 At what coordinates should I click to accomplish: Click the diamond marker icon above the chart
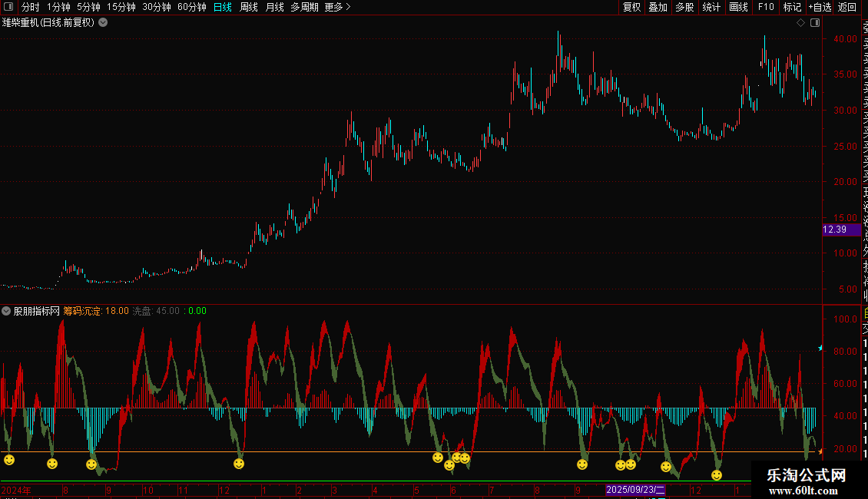click(x=800, y=23)
